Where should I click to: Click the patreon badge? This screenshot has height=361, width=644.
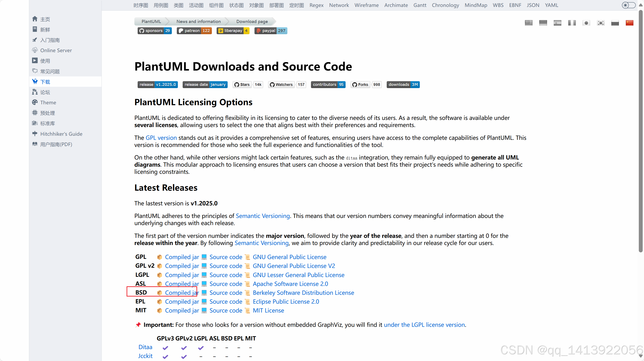point(194,31)
